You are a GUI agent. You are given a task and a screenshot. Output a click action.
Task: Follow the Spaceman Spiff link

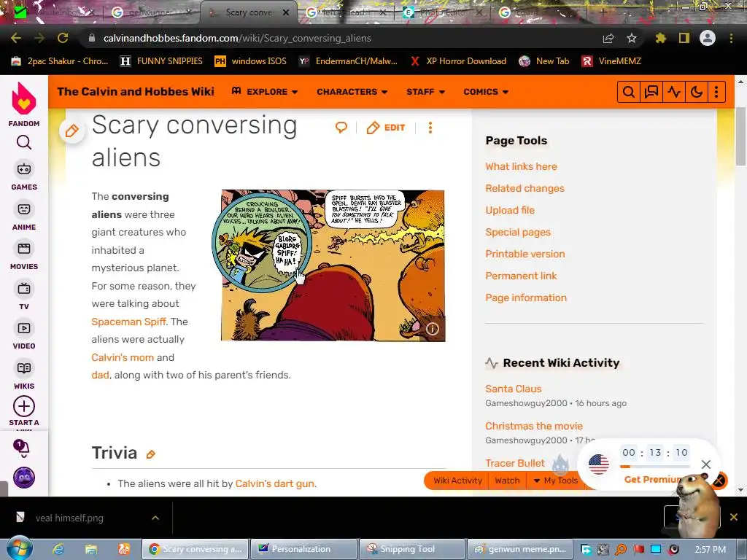click(128, 322)
